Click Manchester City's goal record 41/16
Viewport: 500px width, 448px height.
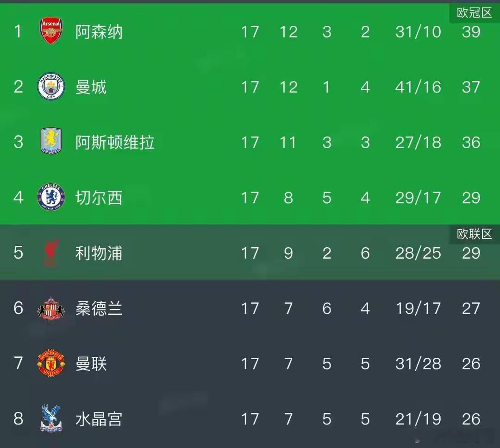click(418, 87)
